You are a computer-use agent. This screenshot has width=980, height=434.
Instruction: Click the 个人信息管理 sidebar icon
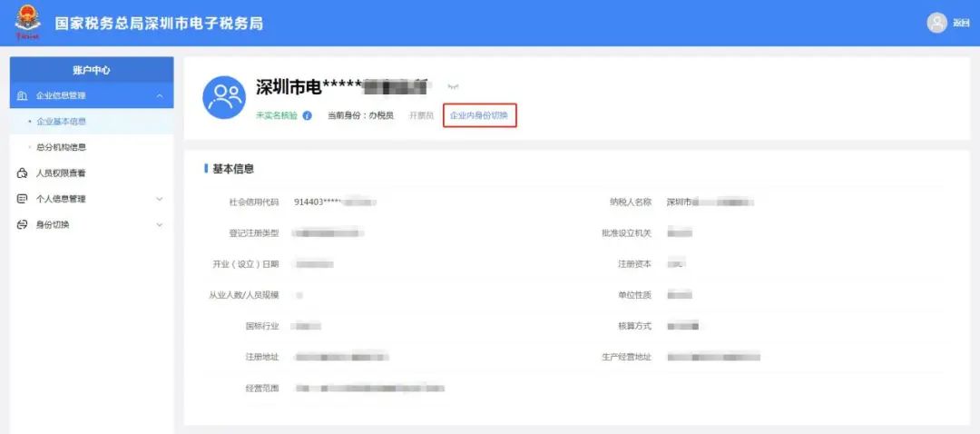click(x=23, y=199)
